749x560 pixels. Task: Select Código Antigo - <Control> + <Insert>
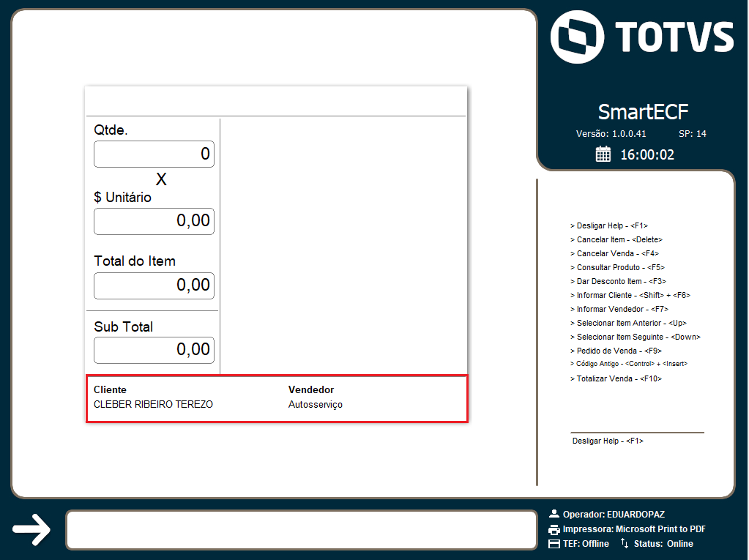pyautogui.click(x=629, y=363)
